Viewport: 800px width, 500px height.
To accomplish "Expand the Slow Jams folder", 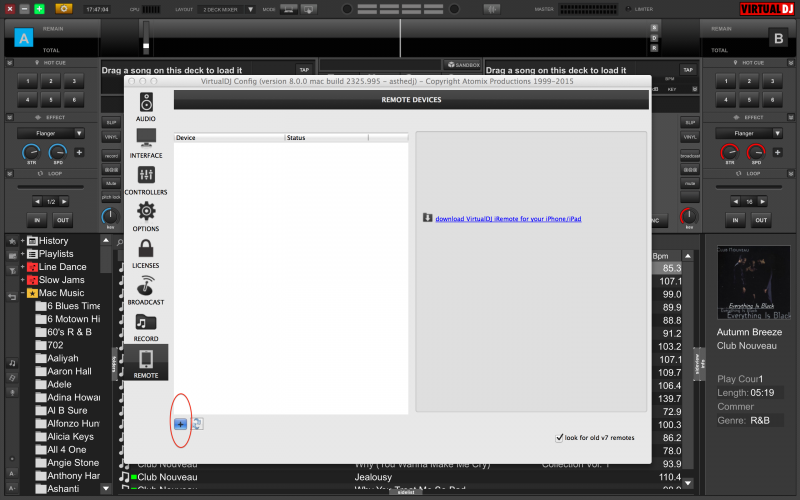I will 22,280.
